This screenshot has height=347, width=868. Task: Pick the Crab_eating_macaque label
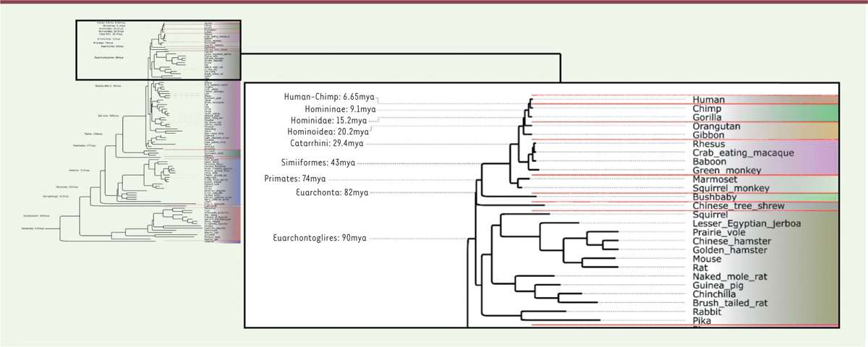coord(744,153)
